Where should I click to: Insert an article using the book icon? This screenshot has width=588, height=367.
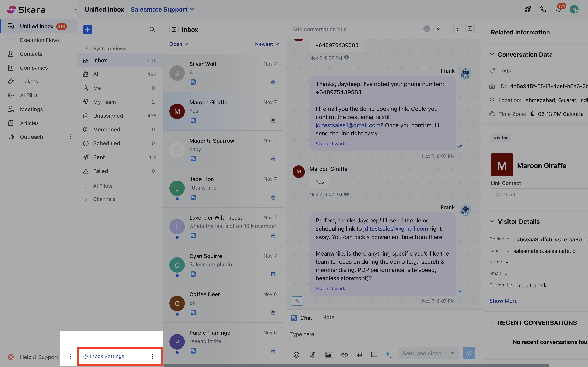coord(374,355)
